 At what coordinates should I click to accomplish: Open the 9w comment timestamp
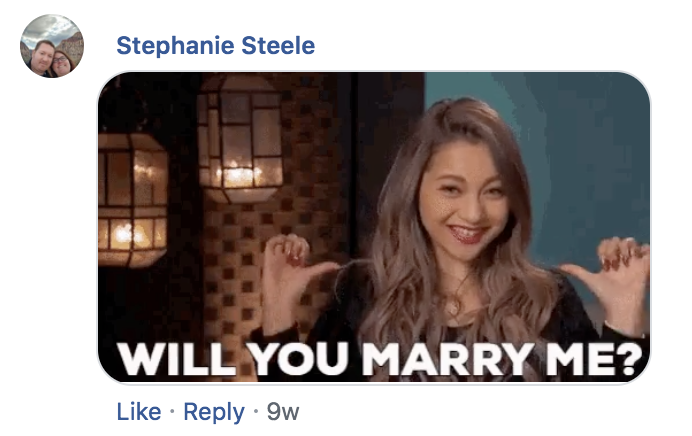tap(283, 412)
